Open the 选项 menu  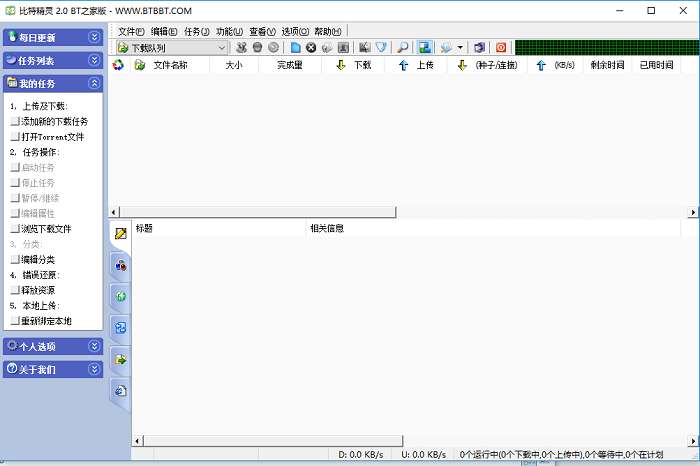tap(295, 32)
